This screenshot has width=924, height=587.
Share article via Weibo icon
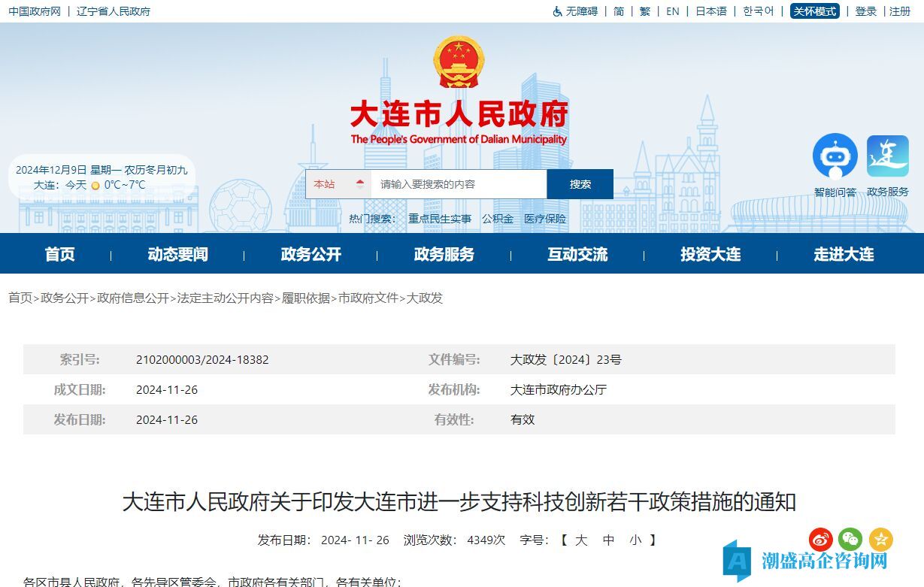pyautogui.click(x=821, y=539)
